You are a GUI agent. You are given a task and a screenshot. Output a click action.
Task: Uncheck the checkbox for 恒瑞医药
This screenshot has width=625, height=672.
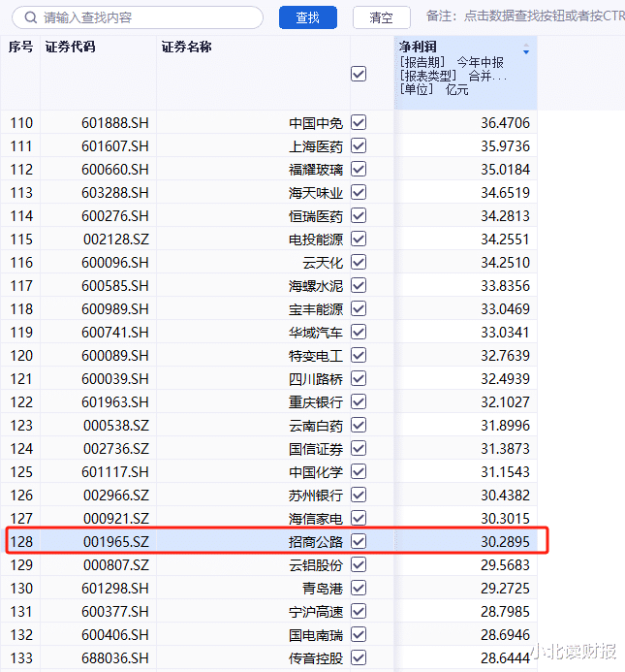tap(359, 215)
